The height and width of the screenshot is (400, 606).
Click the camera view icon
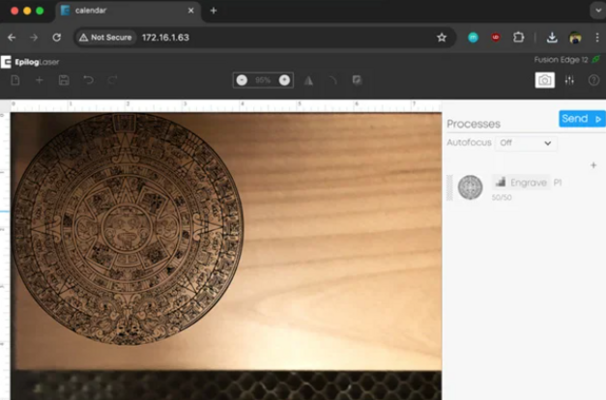[545, 80]
